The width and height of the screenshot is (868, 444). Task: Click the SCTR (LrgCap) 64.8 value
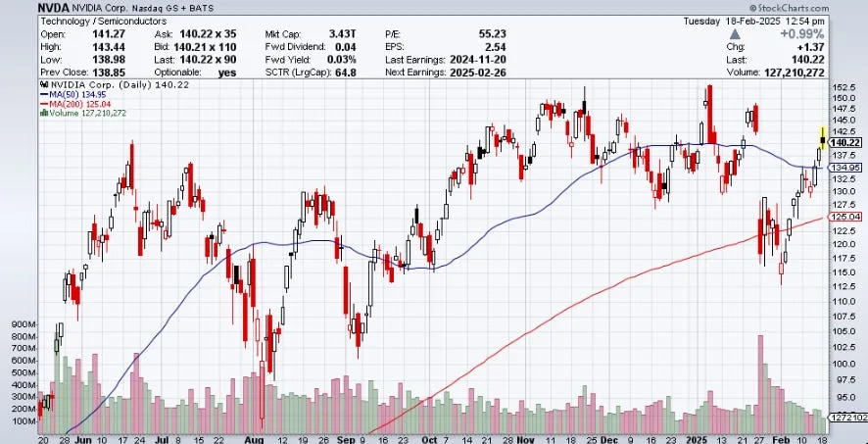(x=346, y=73)
